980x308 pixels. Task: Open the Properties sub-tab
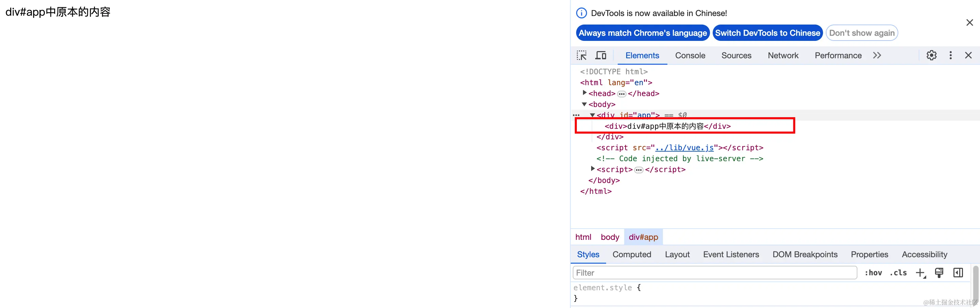869,254
